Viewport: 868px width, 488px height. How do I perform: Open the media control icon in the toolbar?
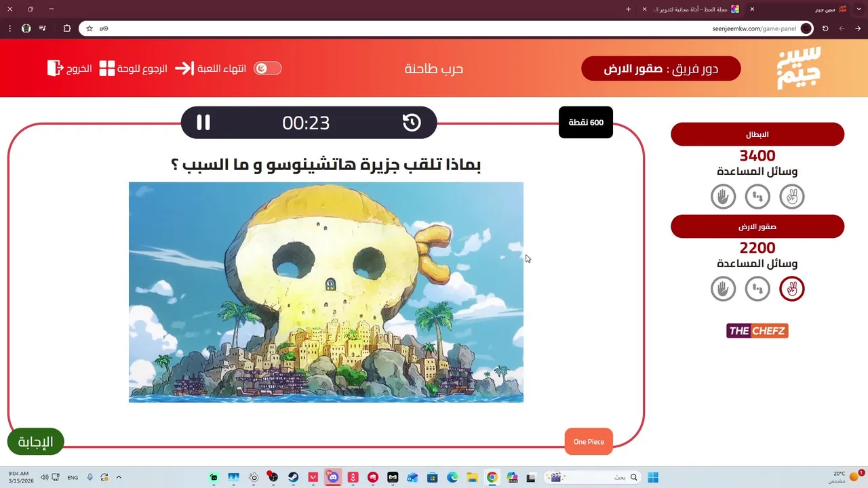(43, 28)
